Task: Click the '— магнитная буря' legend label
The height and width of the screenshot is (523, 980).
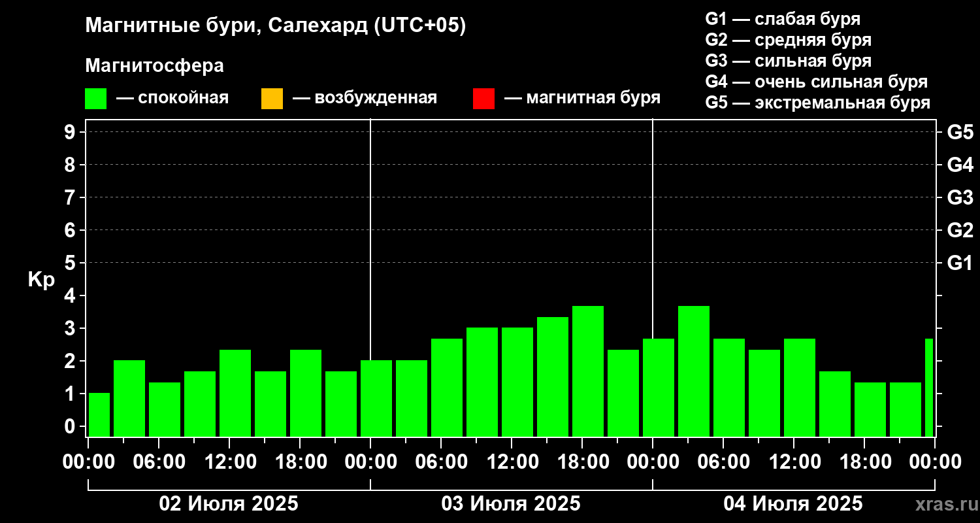Action: [583, 98]
